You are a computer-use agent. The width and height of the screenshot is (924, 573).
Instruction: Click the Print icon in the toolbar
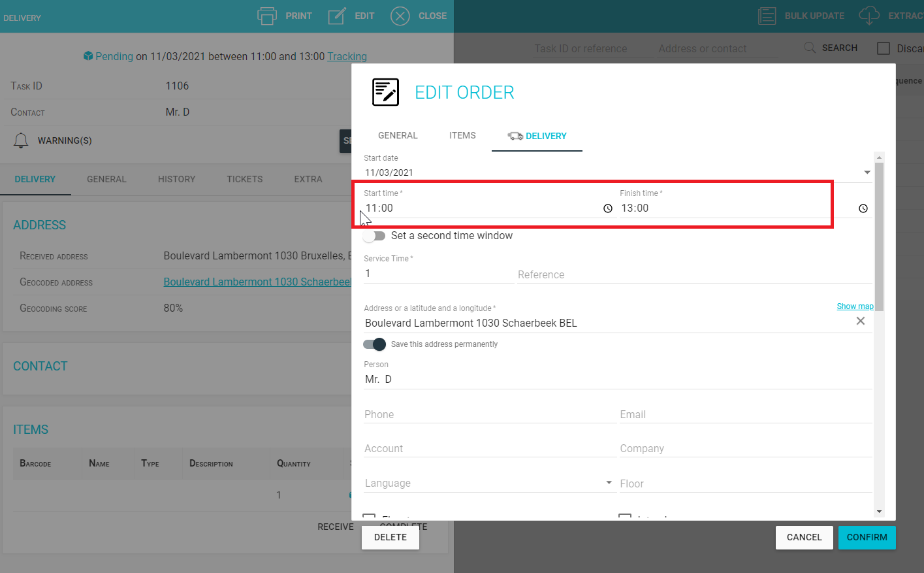pyautogui.click(x=266, y=16)
